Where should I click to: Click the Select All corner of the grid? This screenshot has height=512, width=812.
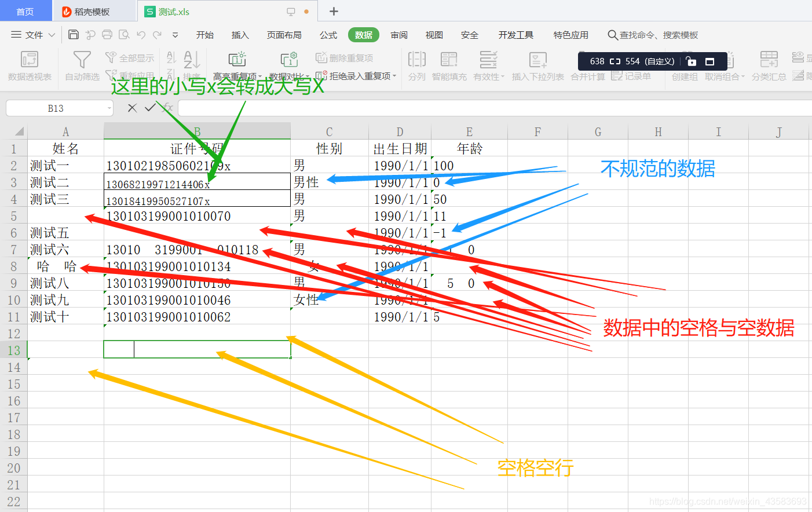click(x=19, y=131)
